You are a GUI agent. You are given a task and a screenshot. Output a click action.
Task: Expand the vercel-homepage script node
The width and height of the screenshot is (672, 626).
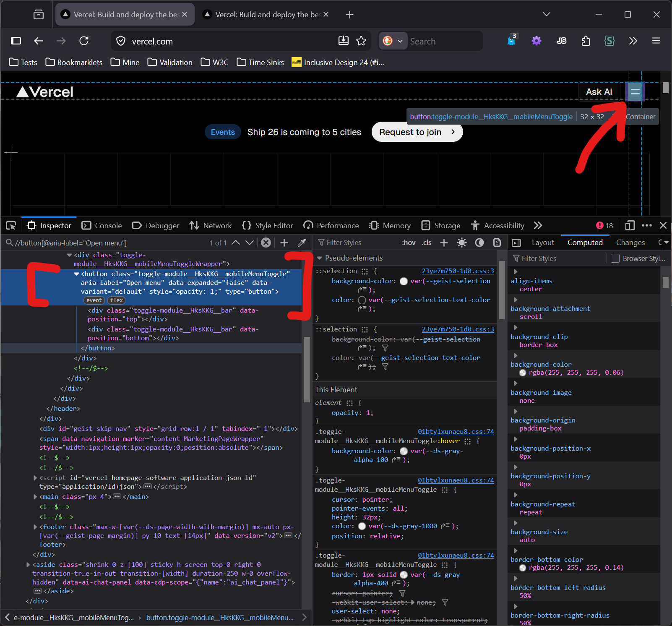(35, 478)
